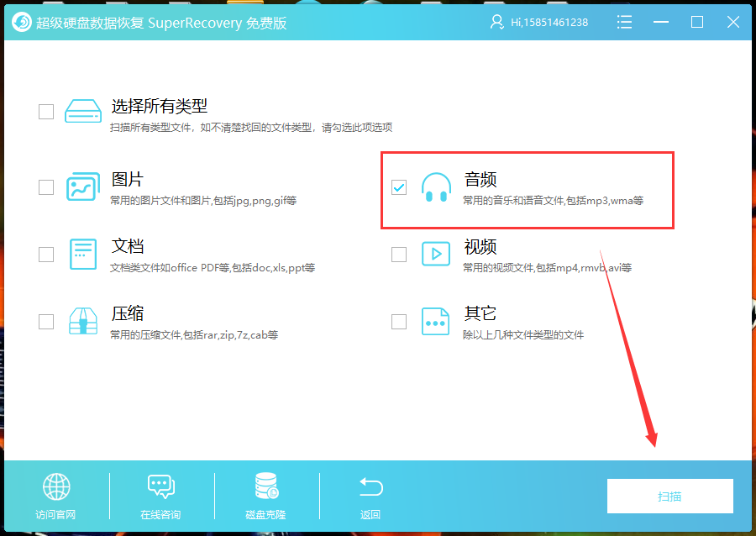This screenshot has height=536, width=756.
Task: Toggle the 压缩 checkbox
Action: pos(46,322)
